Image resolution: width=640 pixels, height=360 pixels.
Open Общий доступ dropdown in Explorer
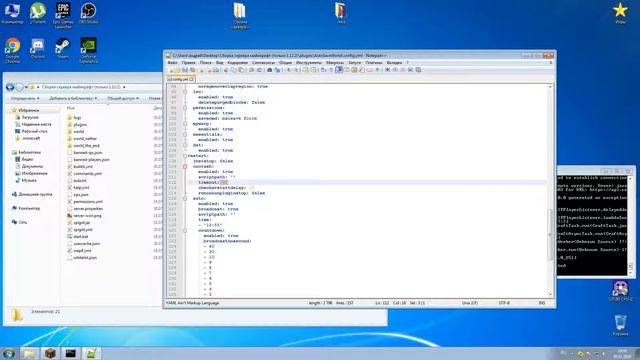(122, 98)
